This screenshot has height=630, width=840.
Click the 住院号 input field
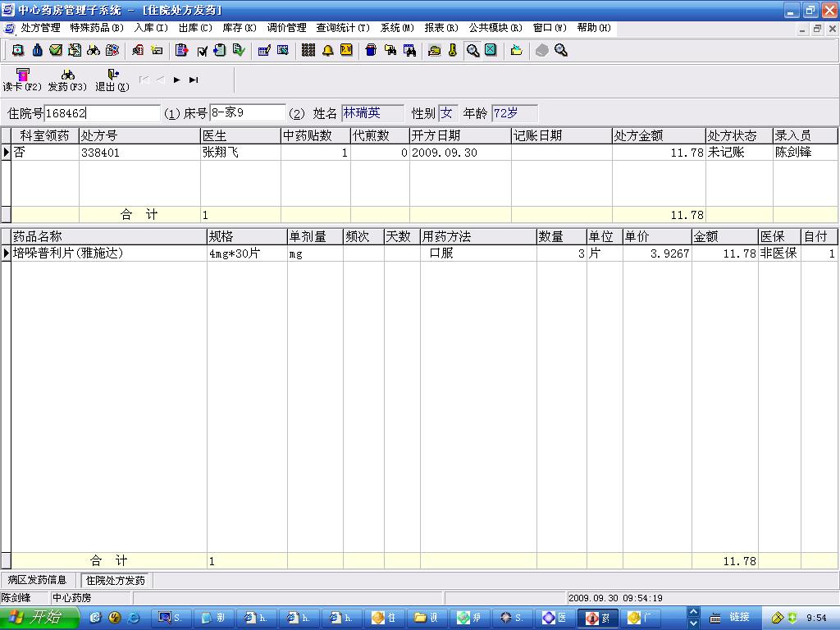102,113
